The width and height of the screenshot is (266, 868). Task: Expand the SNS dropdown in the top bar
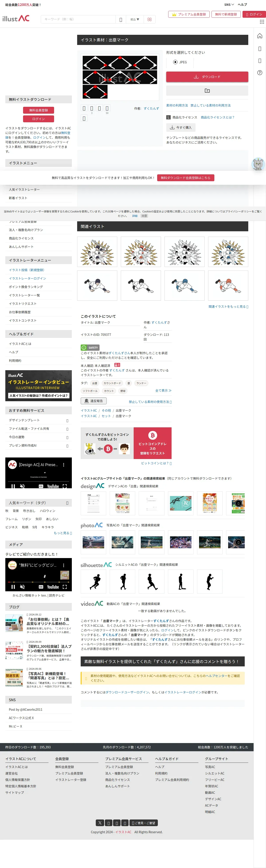coord(229,5)
